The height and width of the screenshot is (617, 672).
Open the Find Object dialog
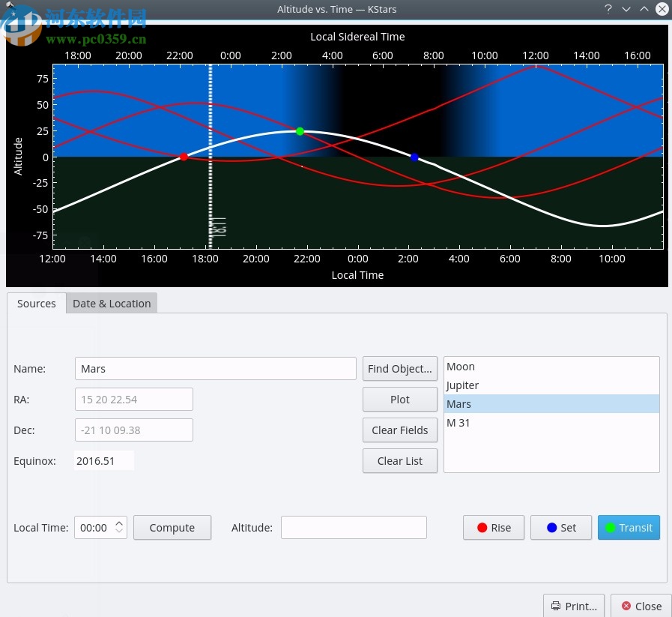point(399,369)
